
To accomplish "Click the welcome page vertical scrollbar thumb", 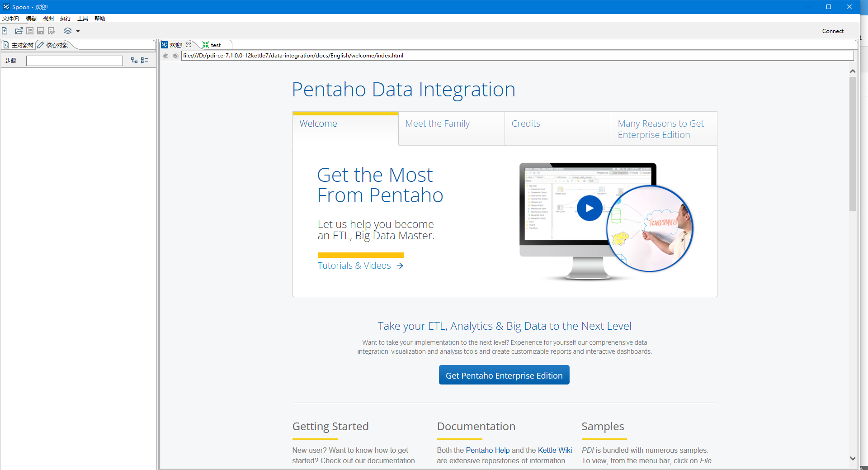I will tap(853, 144).
